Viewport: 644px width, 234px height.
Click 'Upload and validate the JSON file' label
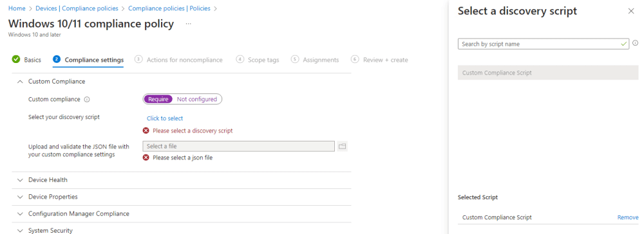79,150
